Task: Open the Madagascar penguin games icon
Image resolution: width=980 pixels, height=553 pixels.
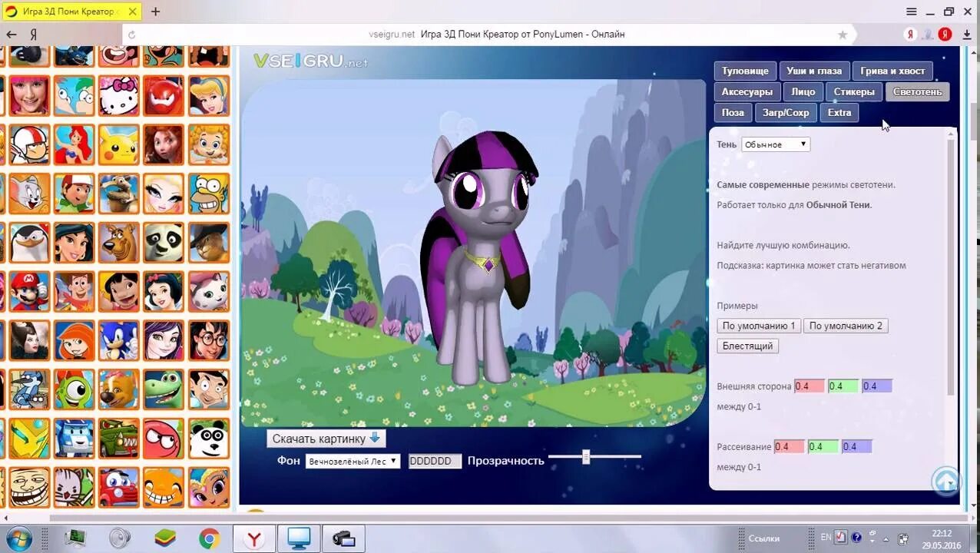Action: [30, 243]
